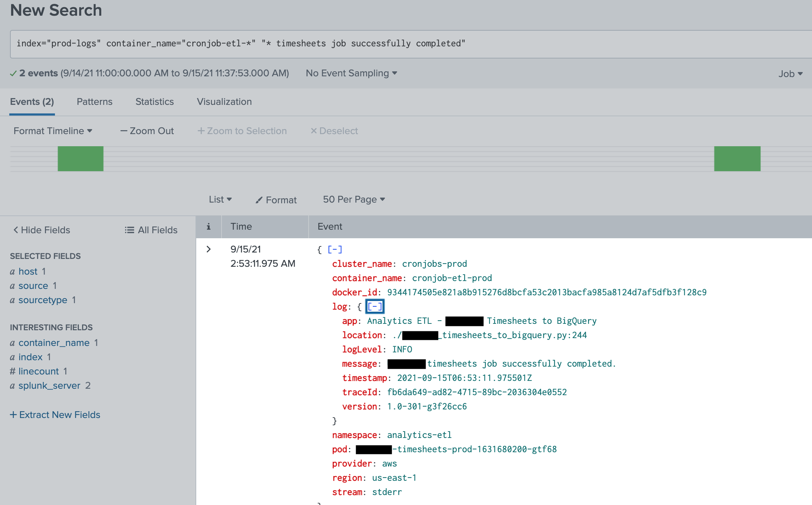
Task: Open the 50 Per Page dropdown
Action: coord(354,199)
